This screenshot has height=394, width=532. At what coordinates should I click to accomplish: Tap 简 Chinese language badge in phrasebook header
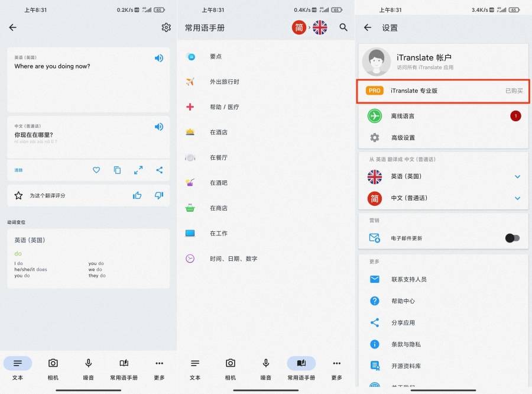(x=299, y=28)
